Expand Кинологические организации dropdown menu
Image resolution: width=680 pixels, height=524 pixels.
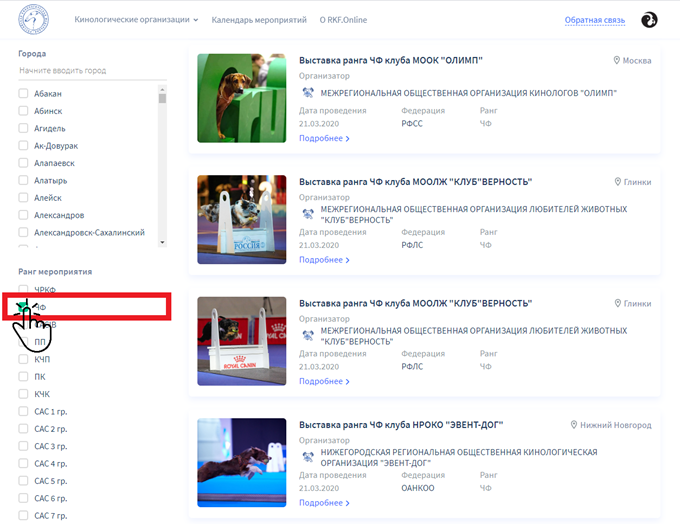[137, 19]
